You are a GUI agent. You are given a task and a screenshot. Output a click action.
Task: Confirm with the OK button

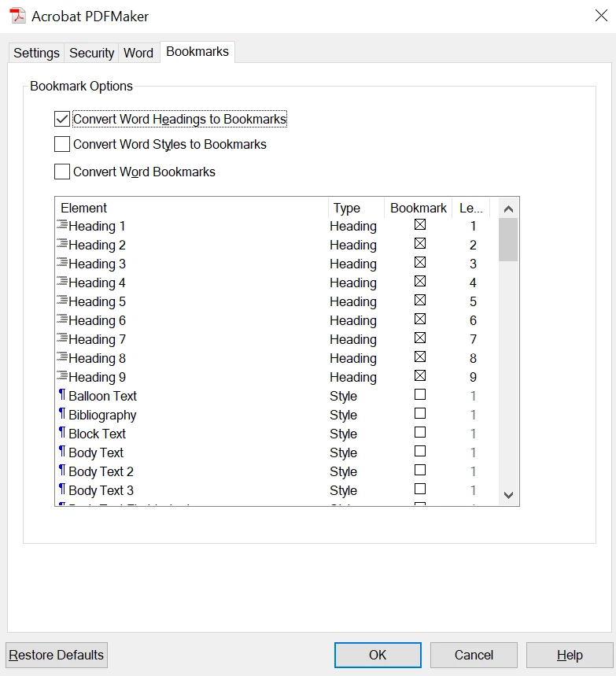378,655
